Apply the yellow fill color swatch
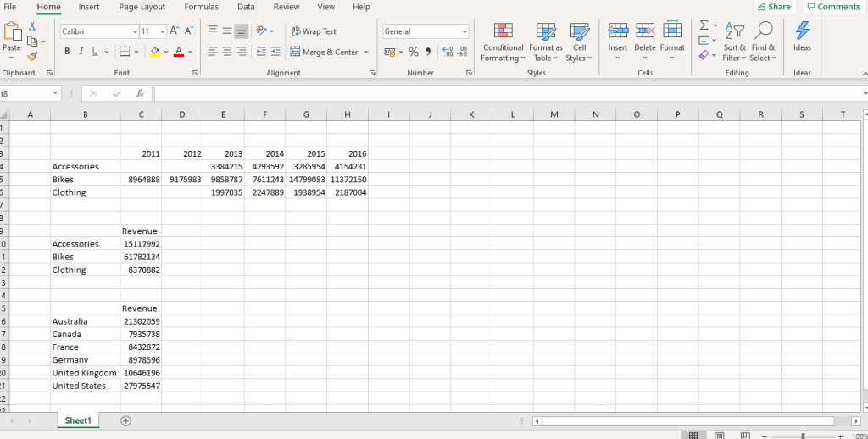Image resolution: width=868 pixels, height=439 pixels. point(155,52)
